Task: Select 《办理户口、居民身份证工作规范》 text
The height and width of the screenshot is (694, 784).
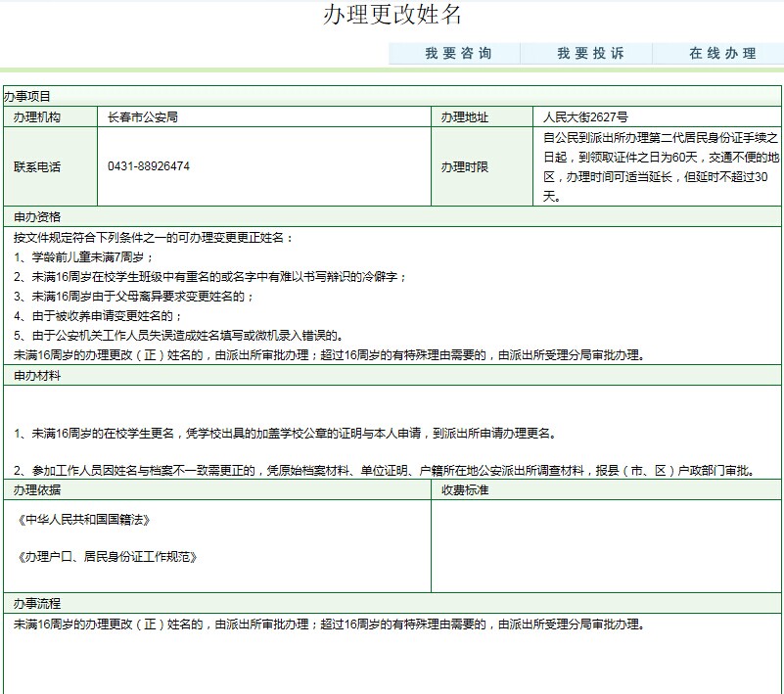Action: tap(106, 557)
